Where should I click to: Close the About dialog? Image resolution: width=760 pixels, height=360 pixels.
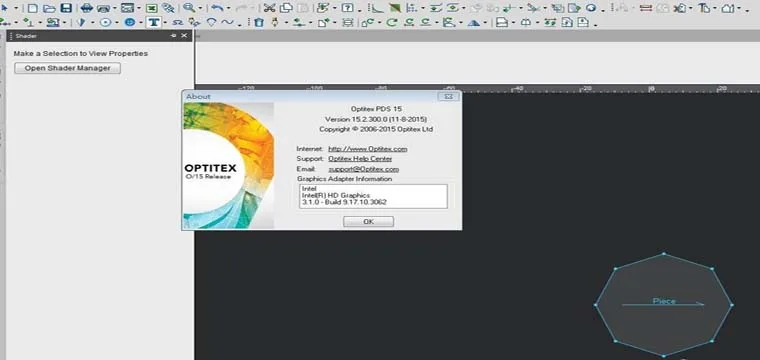pos(448,96)
